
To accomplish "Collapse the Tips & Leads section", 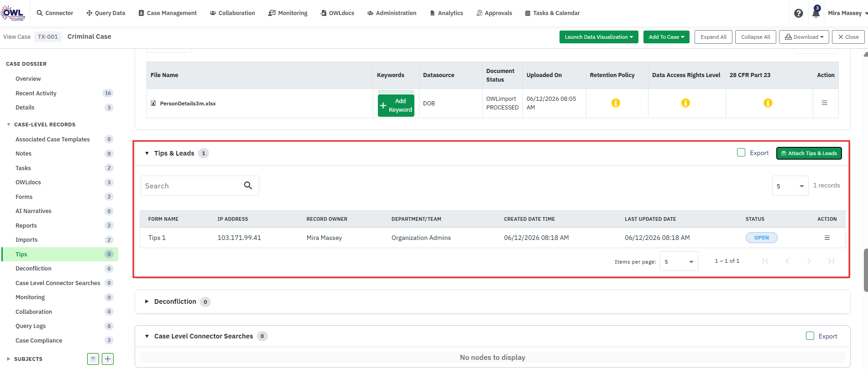I will pyautogui.click(x=147, y=153).
